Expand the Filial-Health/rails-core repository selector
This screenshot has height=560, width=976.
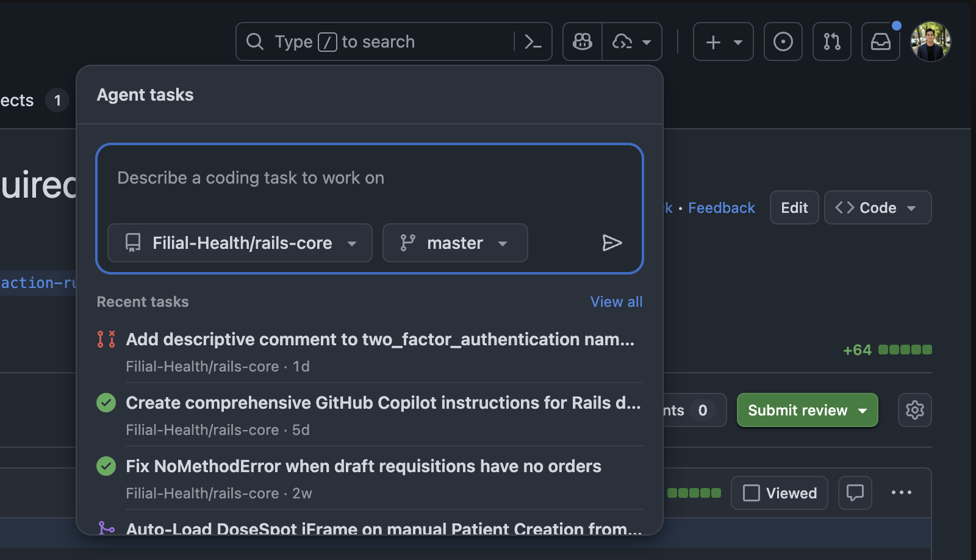[240, 243]
